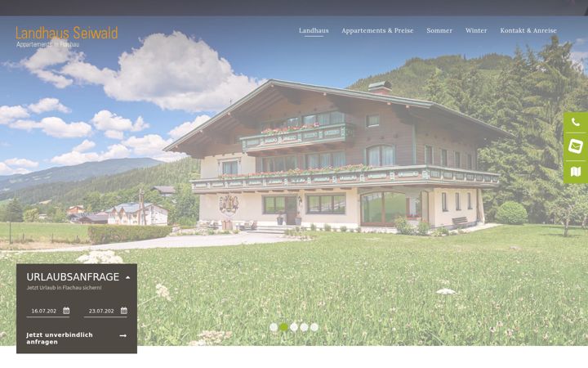The width and height of the screenshot is (588, 368).
Task: Select the first slider dot
Action: pyautogui.click(x=274, y=327)
